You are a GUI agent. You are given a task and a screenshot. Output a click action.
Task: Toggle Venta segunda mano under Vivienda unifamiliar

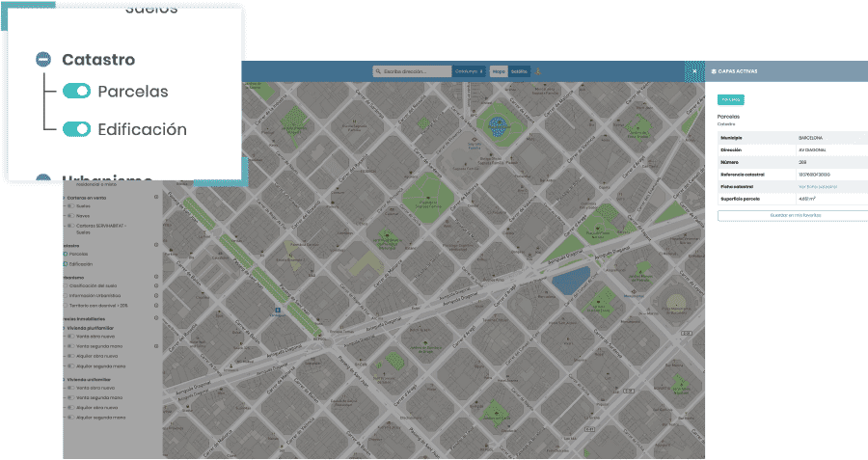(70, 397)
